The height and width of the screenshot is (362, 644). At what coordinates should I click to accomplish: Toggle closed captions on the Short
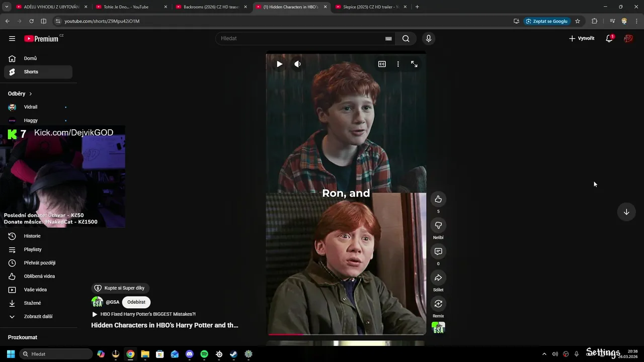382,64
